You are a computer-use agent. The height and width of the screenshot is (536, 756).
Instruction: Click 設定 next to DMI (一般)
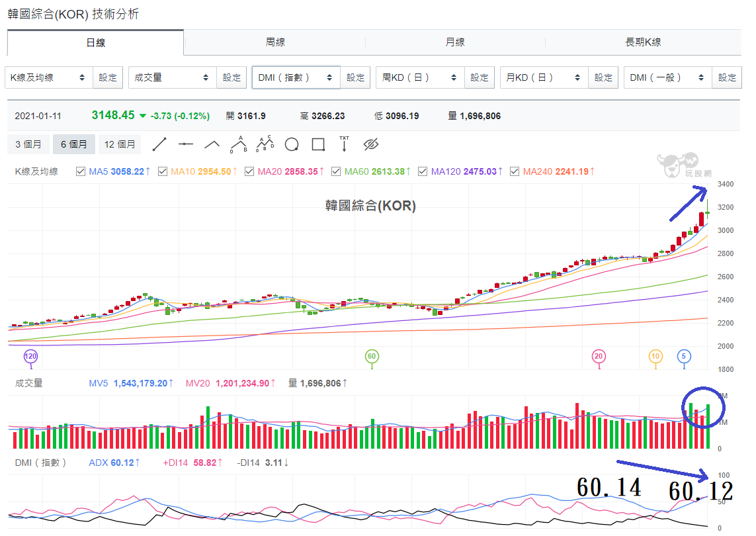(727, 77)
